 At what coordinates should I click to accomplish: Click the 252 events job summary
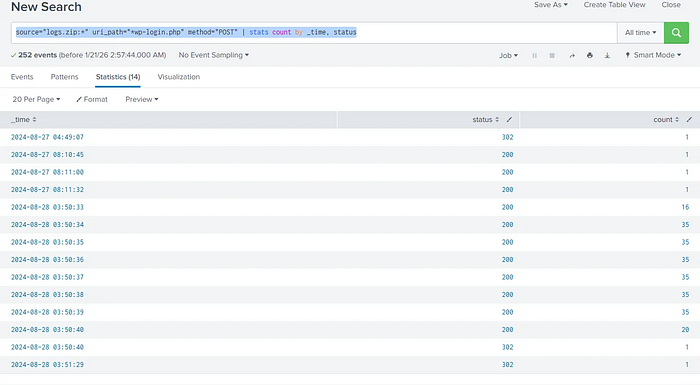click(x=88, y=55)
